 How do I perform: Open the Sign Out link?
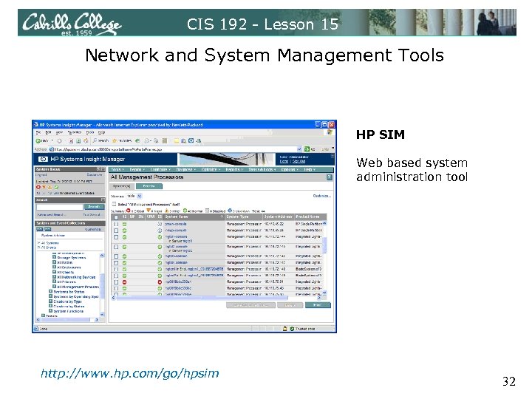(299, 161)
